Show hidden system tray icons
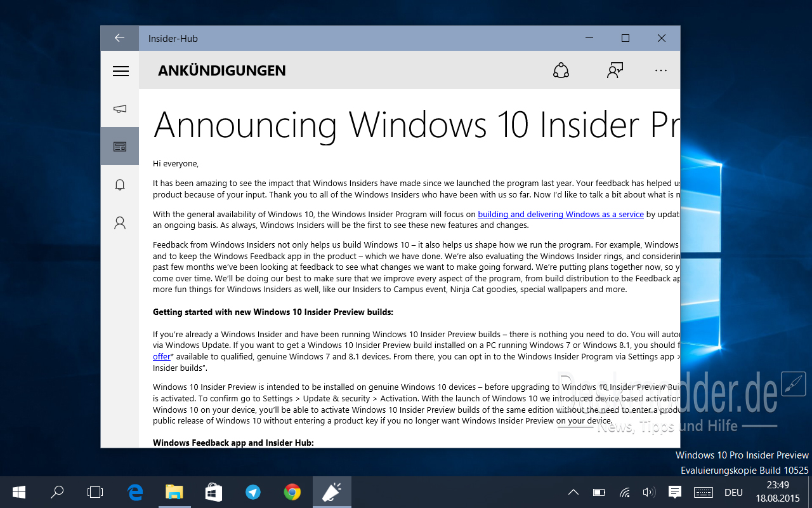 click(x=573, y=492)
